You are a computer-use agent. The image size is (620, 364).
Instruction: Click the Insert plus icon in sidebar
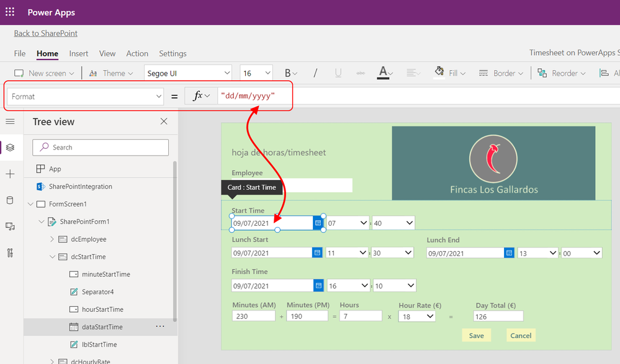(x=11, y=174)
